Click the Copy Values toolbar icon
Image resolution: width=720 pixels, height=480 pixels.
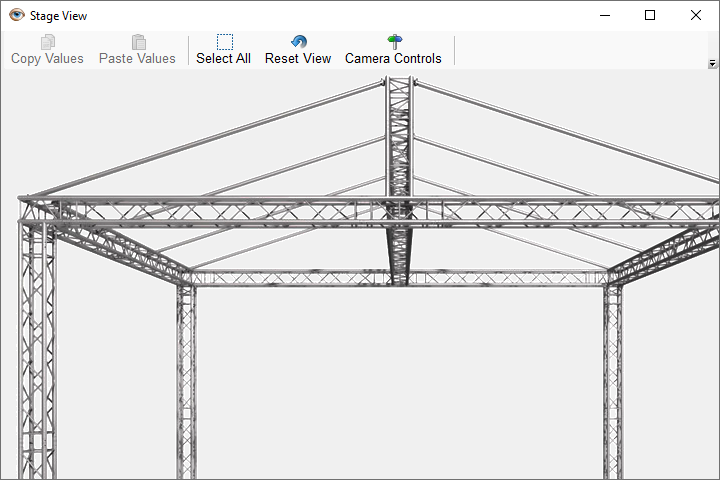coord(47,42)
